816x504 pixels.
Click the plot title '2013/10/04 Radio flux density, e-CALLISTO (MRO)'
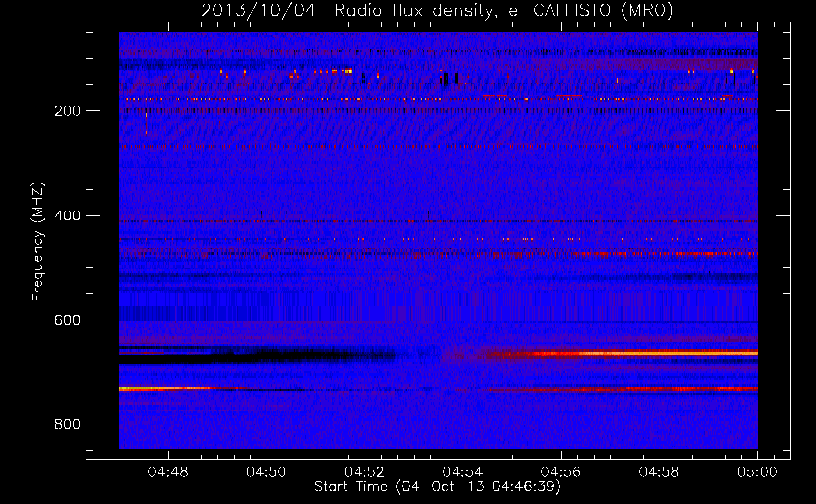coord(437,10)
